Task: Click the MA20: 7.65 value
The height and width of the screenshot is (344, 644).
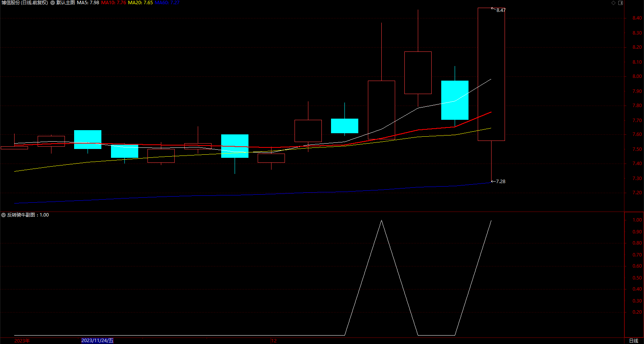Action: point(141,3)
